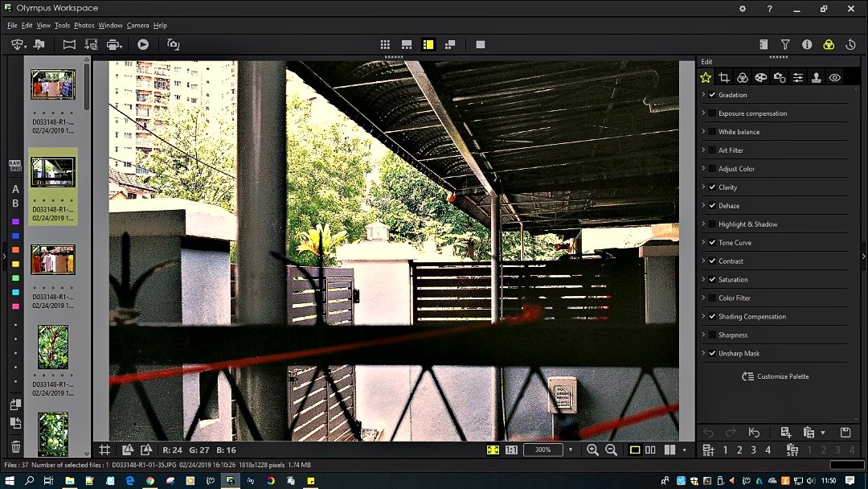Image resolution: width=868 pixels, height=489 pixels.
Task: Switch to single image full view
Action: click(x=481, y=44)
